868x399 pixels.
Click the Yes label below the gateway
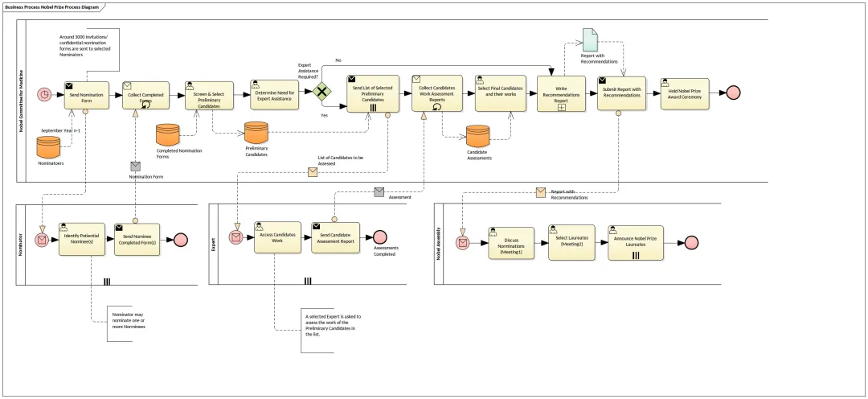[x=325, y=115]
